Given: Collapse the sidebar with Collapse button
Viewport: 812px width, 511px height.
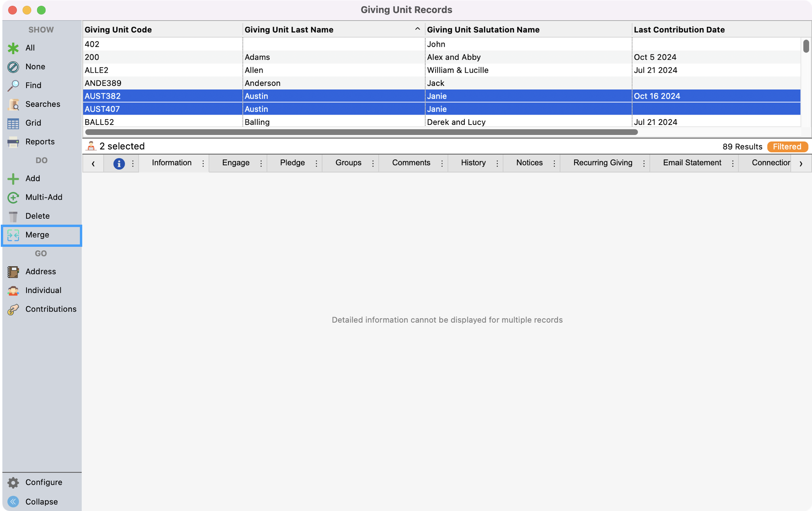Looking at the screenshot, I should coord(41,502).
